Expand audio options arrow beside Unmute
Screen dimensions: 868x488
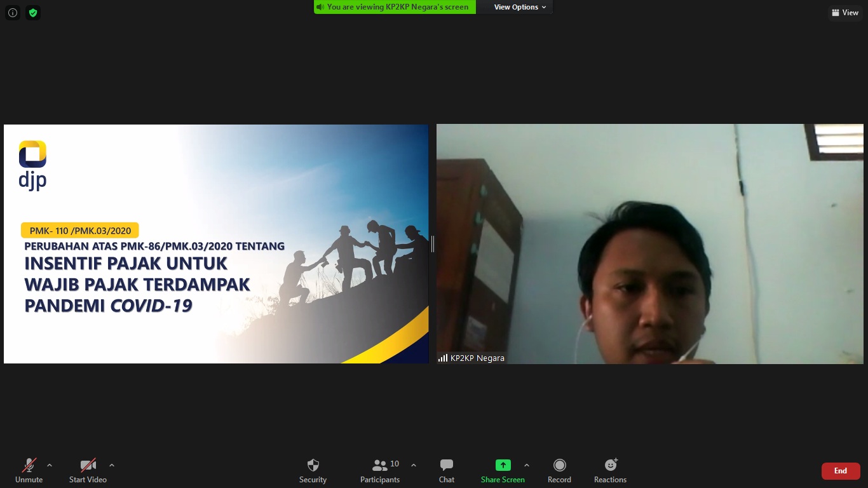pyautogui.click(x=50, y=465)
